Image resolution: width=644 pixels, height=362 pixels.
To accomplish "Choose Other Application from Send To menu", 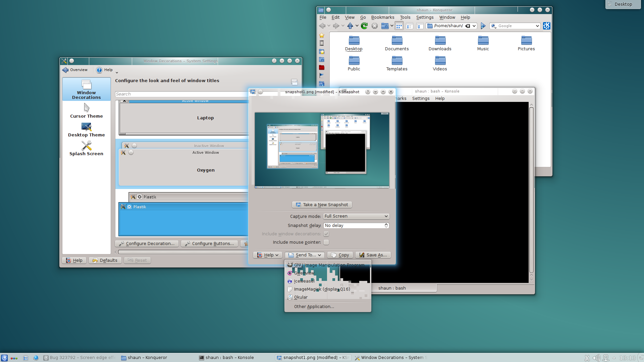I will click(327, 307).
